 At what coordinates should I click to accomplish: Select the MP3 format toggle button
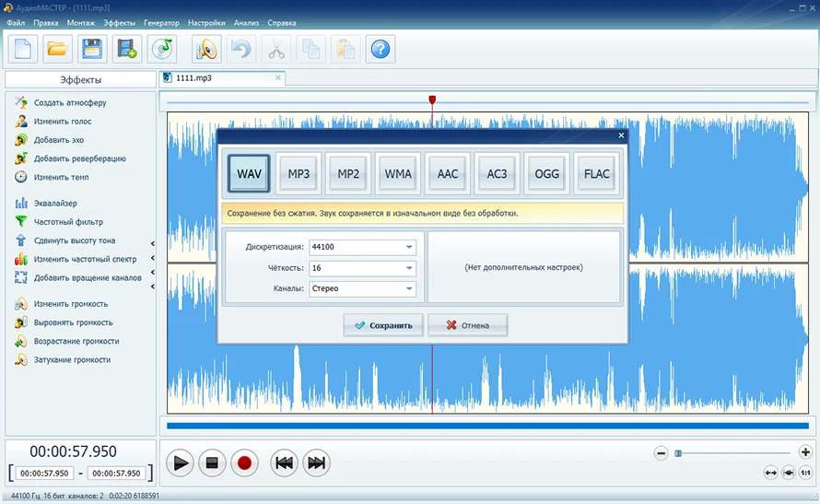[x=299, y=173]
